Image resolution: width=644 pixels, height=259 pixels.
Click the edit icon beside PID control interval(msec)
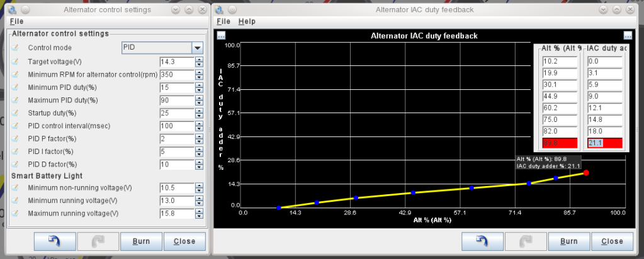[x=14, y=126]
